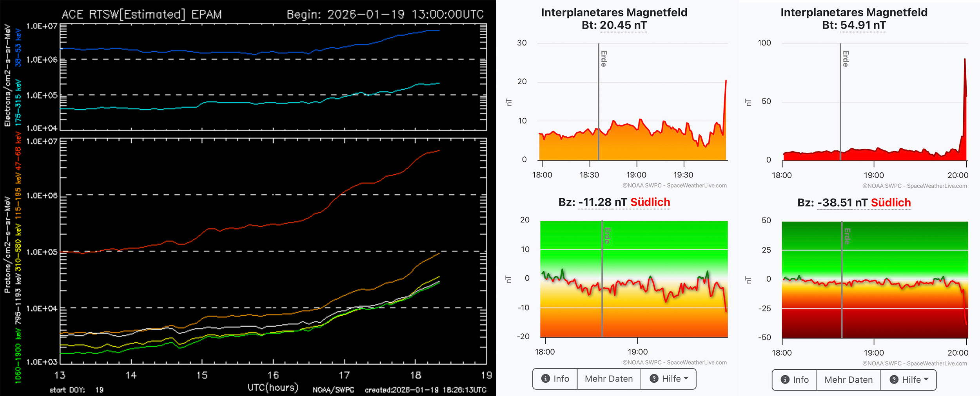Click the info icon under the -38.51 nT chart
Viewport: 980px width, 396px height.
click(785, 379)
